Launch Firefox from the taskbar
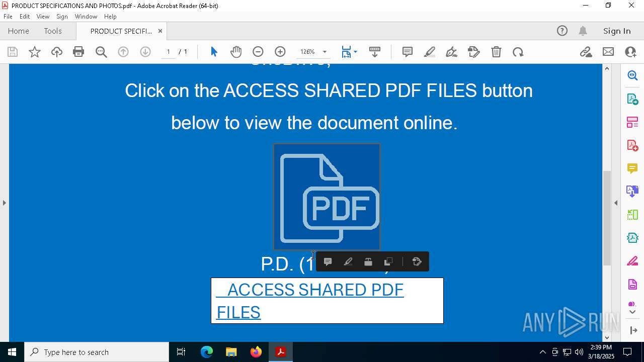Screen dimensions: 644x362 256,352
